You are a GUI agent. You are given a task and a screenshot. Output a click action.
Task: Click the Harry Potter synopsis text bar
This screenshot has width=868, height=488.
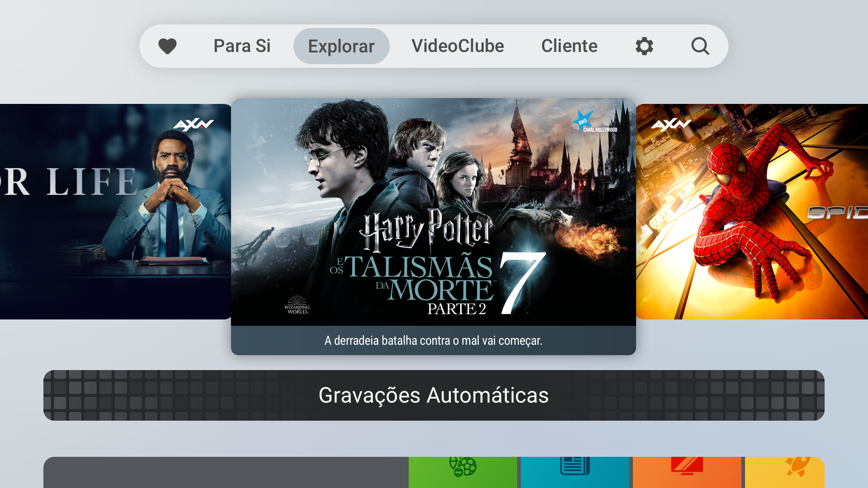tap(433, 341)
